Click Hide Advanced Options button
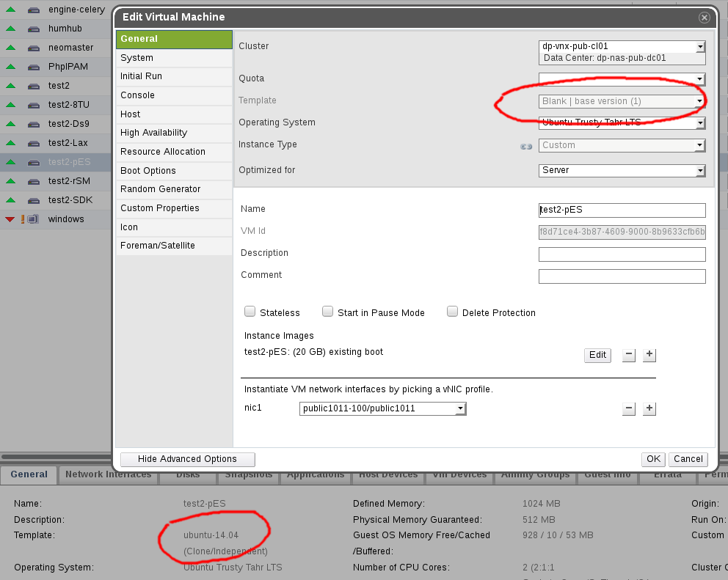Screen dimensions: 728x580 point(187,459)
